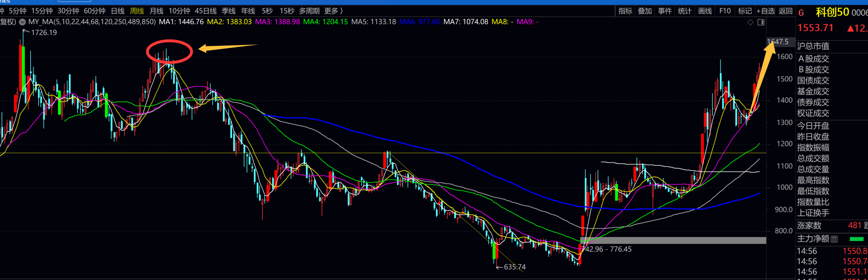
Task: Click the list icon beside 主力净额
Action: click(x=834, y=239)
